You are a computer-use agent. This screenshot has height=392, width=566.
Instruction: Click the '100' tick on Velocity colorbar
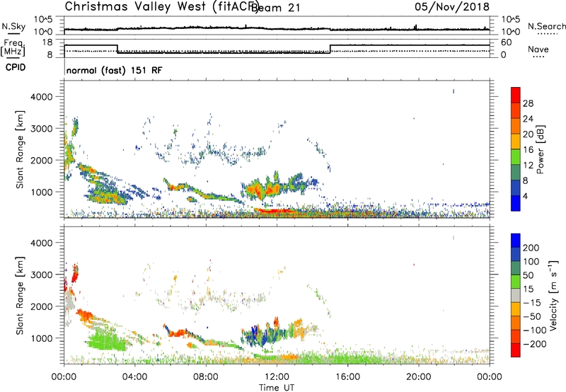coord(531,262)
